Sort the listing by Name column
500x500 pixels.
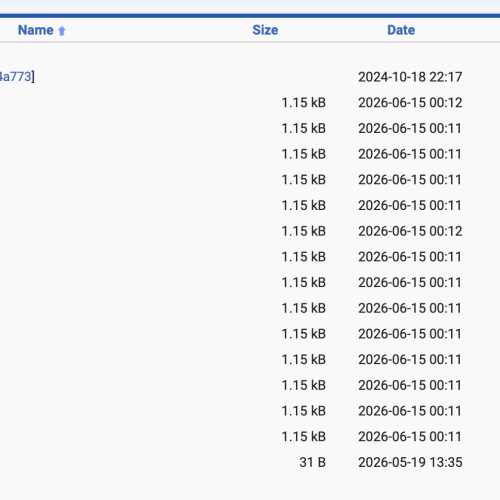(35, 30)
